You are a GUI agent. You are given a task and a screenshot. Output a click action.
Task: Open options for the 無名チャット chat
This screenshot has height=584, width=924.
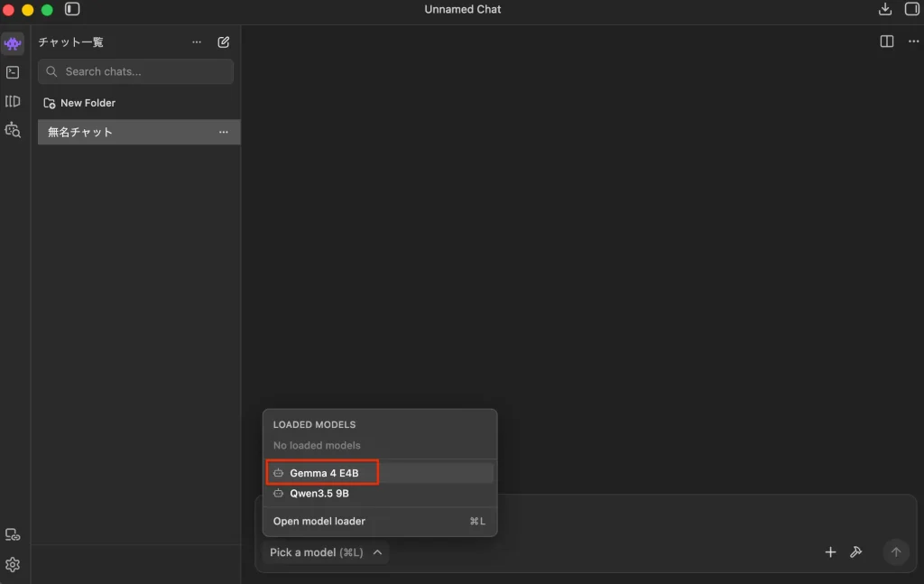click(224, 133)
